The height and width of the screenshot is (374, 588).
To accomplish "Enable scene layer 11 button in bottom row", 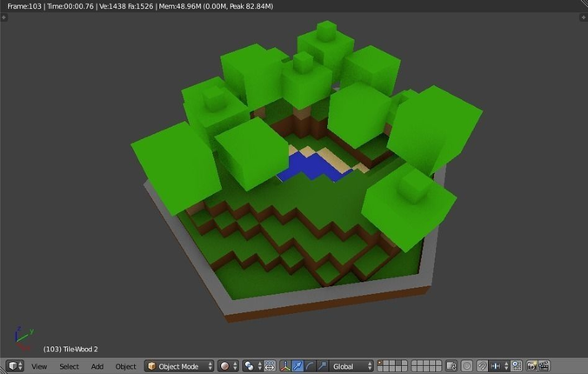I will 380,369.
